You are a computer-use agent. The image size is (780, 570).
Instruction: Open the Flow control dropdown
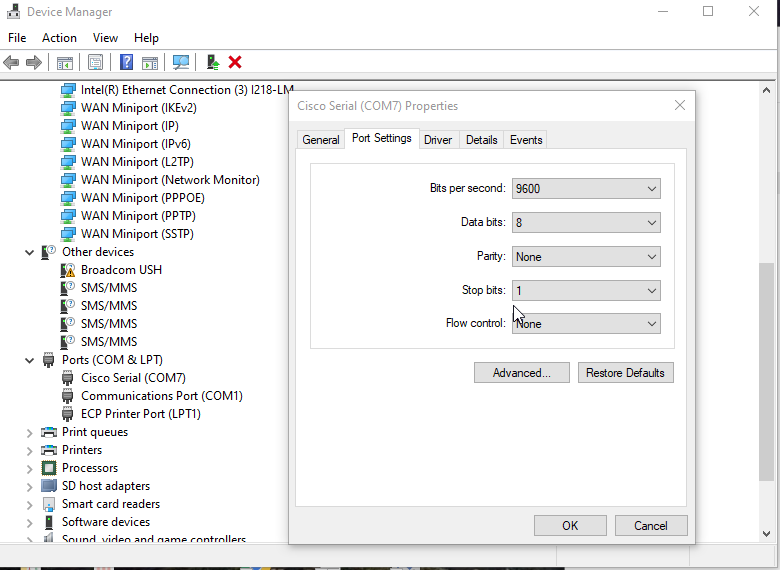(x=585, y=324)
